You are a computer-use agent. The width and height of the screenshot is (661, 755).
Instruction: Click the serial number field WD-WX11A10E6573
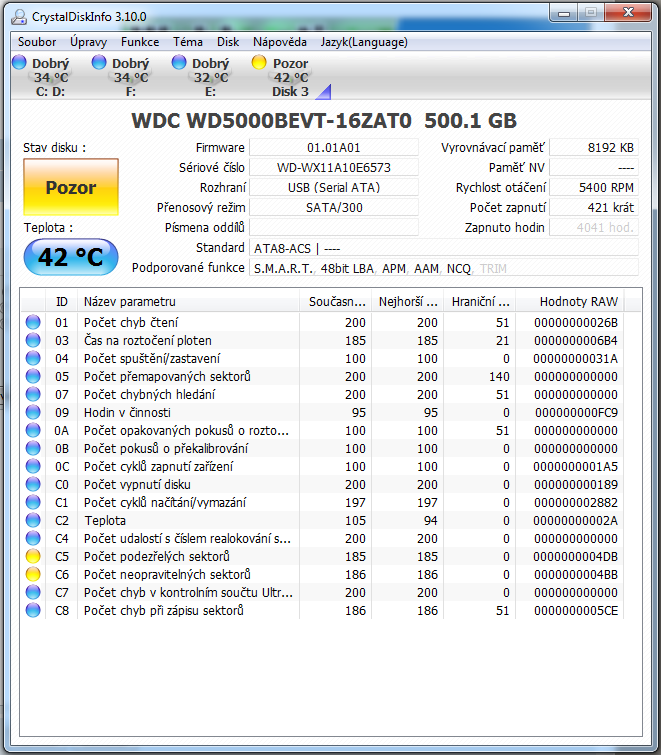point(334,168)
